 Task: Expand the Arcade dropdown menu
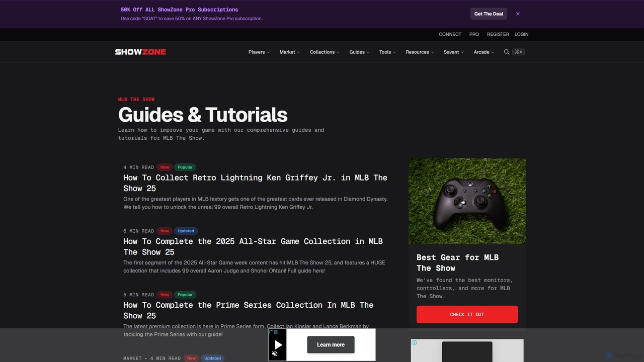pyautogui.click(x=484, y=52)
